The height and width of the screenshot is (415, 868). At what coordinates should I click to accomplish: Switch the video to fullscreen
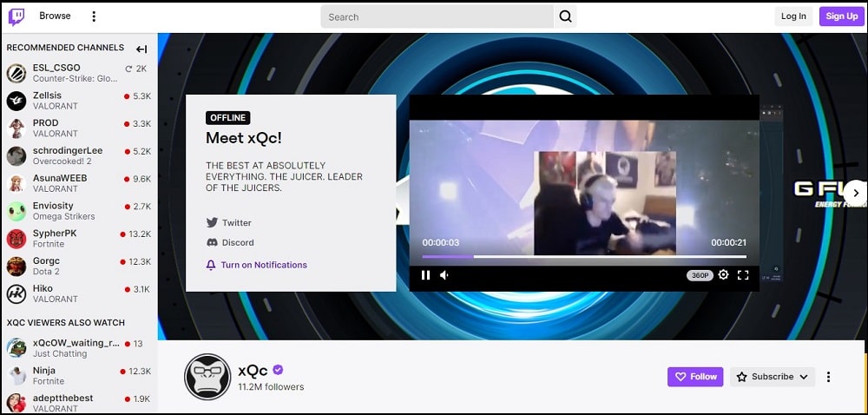pos(743,275)
